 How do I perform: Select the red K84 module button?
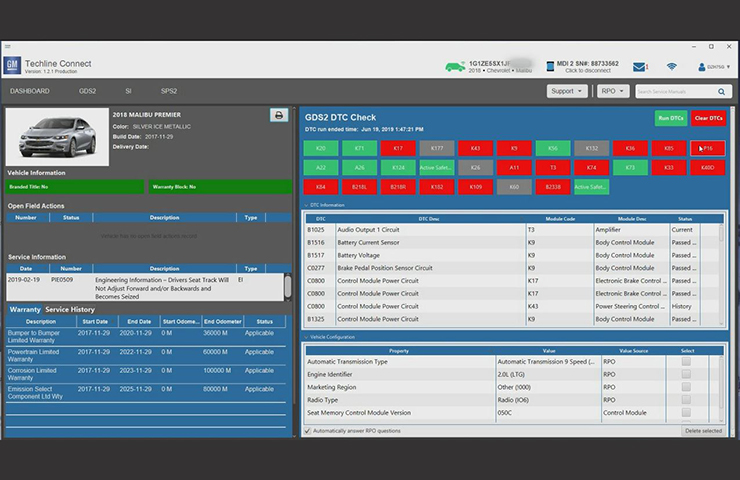click(x=321, y=187)
